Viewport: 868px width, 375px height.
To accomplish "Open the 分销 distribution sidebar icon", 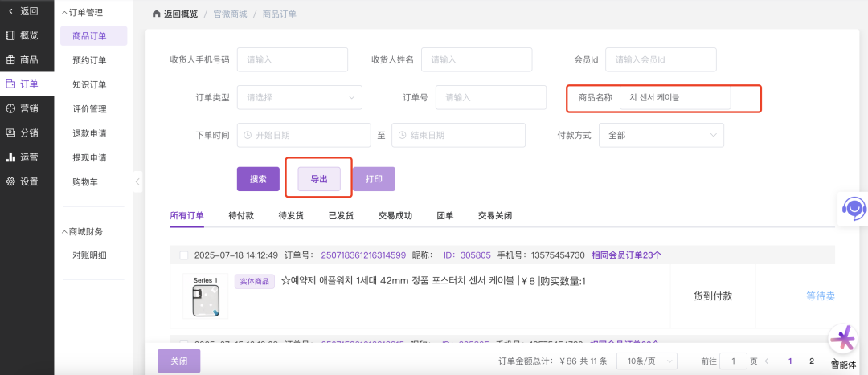I will coord(10,133).
